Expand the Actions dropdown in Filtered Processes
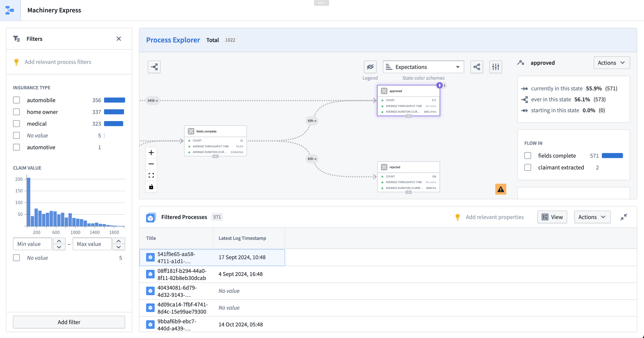 pos(591,217)
